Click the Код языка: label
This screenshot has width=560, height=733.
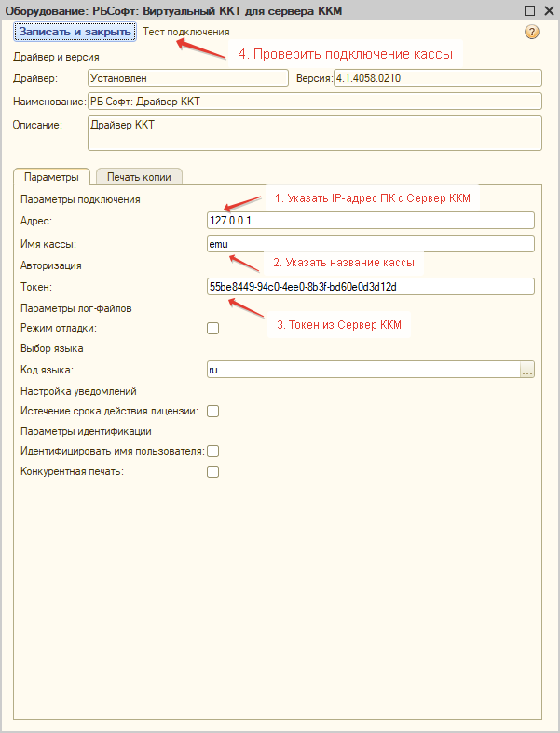pyautogui.click(x=47, y=371)
